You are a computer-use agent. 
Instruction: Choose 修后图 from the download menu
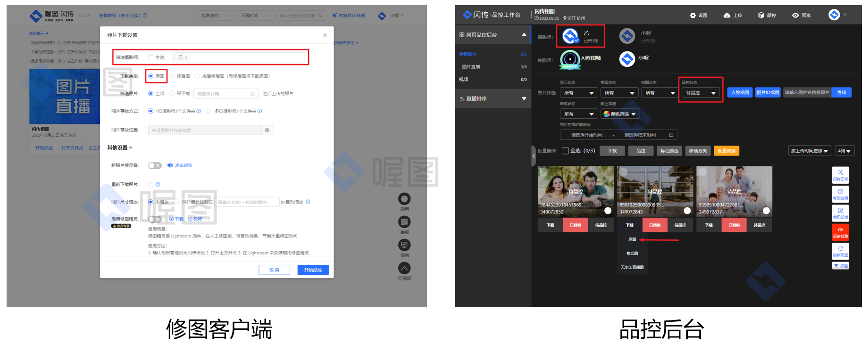(x=632, y=254)
